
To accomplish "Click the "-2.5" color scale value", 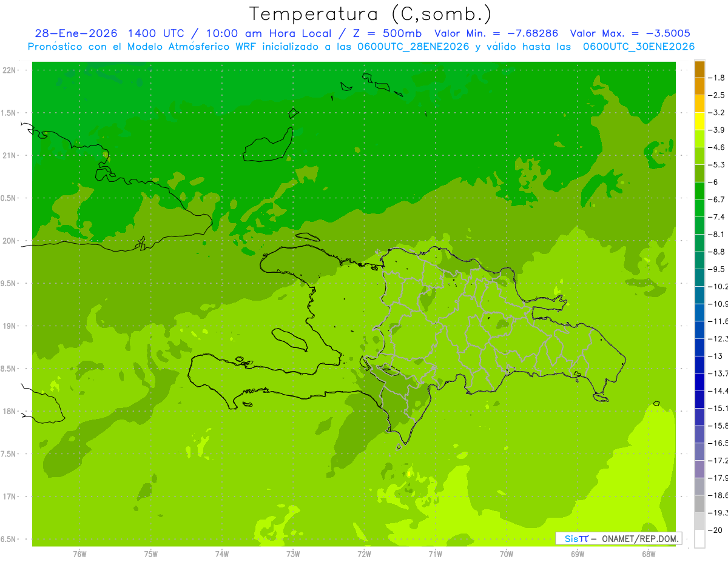I will 716,95.
